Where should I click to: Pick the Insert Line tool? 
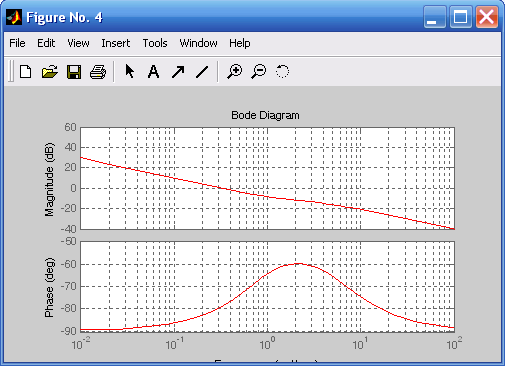click(x=202, y=72)
